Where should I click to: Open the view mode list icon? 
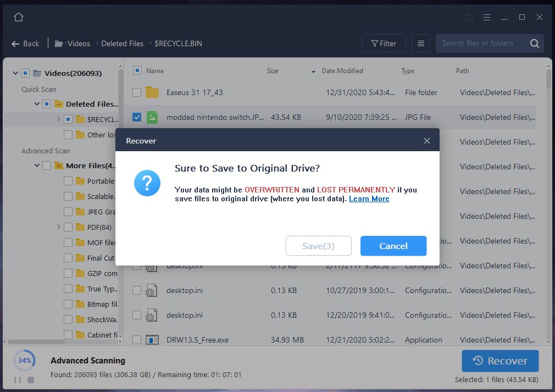[x=420, y=43]
